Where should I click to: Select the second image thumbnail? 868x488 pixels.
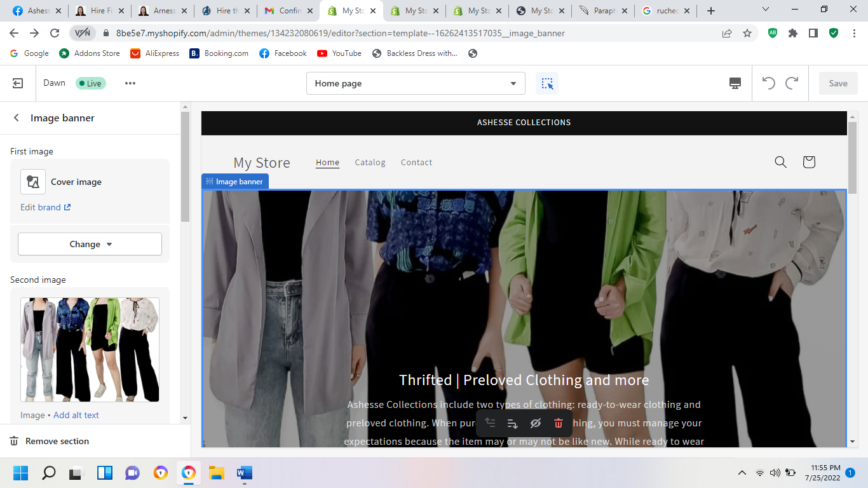(90, 349)
